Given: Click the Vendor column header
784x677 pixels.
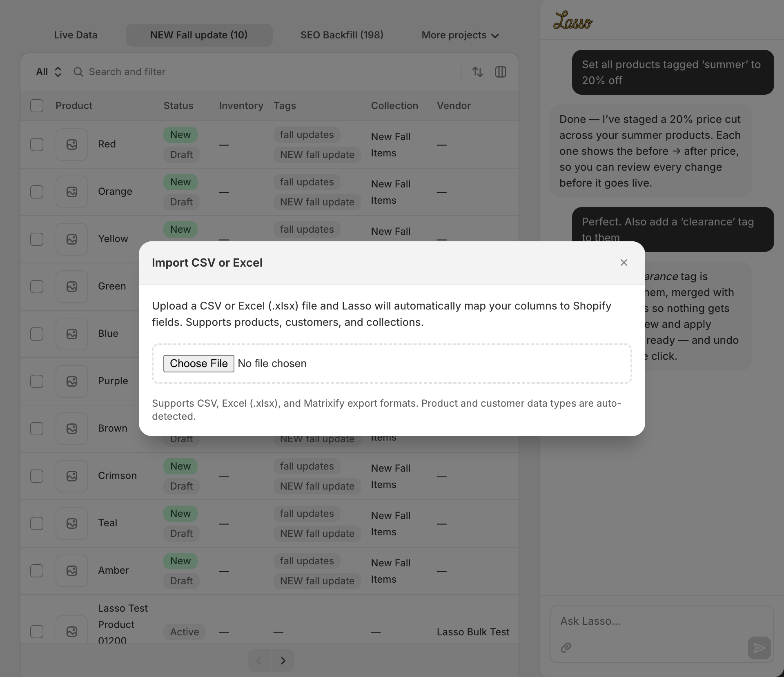Looking at the screenshot, I should click(x=454, y=106).
